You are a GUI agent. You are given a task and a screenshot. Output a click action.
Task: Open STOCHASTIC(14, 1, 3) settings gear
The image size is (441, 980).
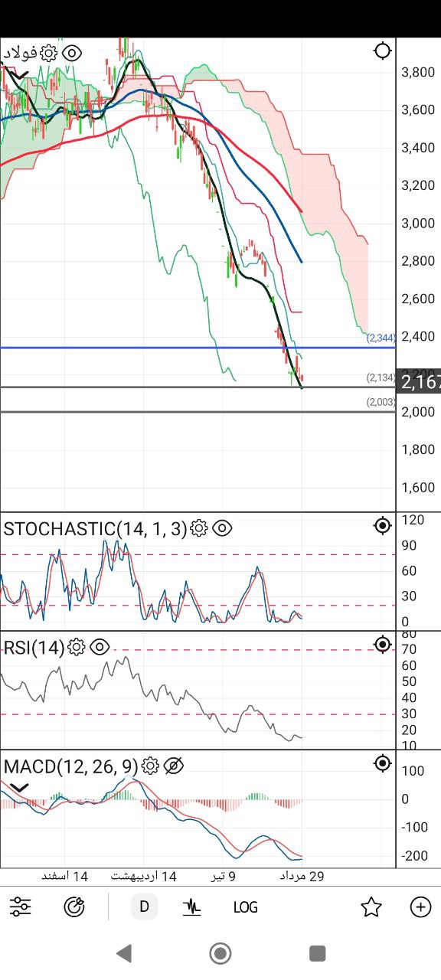tap(198, 528)
